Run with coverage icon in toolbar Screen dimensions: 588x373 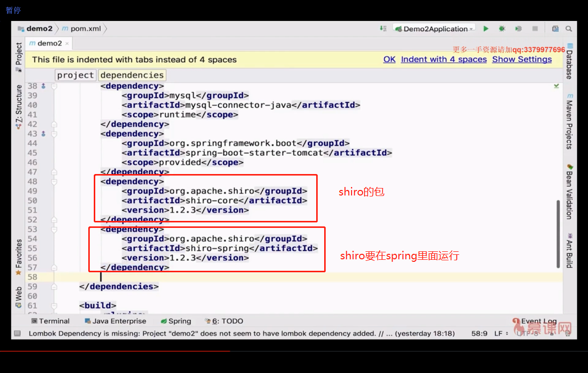tap(518, 28)
